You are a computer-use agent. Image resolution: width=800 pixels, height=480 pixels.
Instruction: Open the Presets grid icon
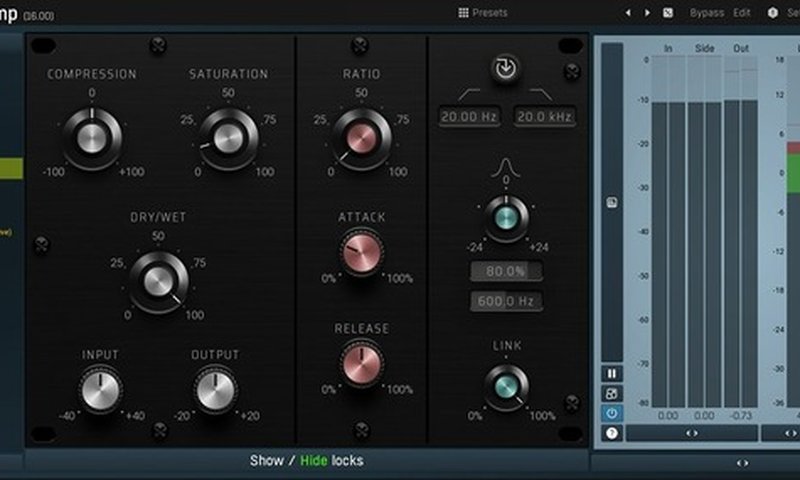coord(463,13)
